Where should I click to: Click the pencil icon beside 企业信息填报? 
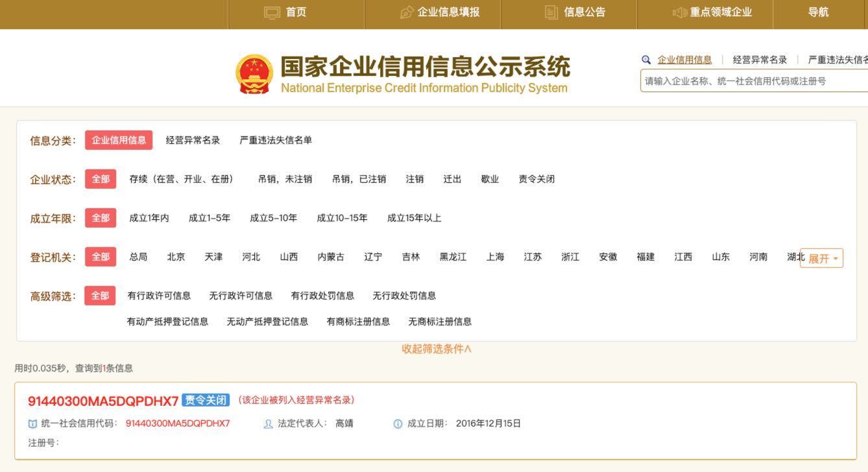pyautogui.click(x=407, y=12)
